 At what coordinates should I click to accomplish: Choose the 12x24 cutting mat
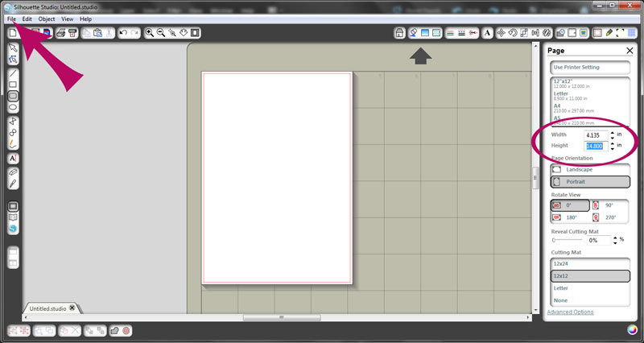[590, 264]
